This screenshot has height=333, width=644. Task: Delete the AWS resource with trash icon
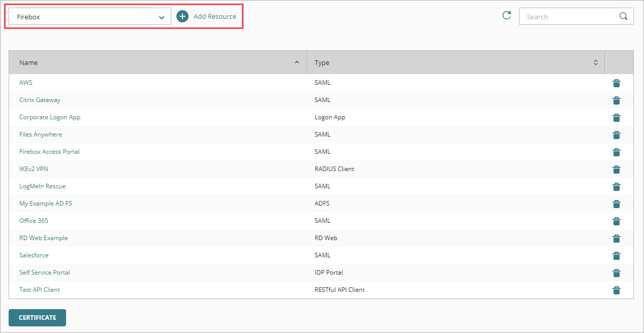[617, 83]
